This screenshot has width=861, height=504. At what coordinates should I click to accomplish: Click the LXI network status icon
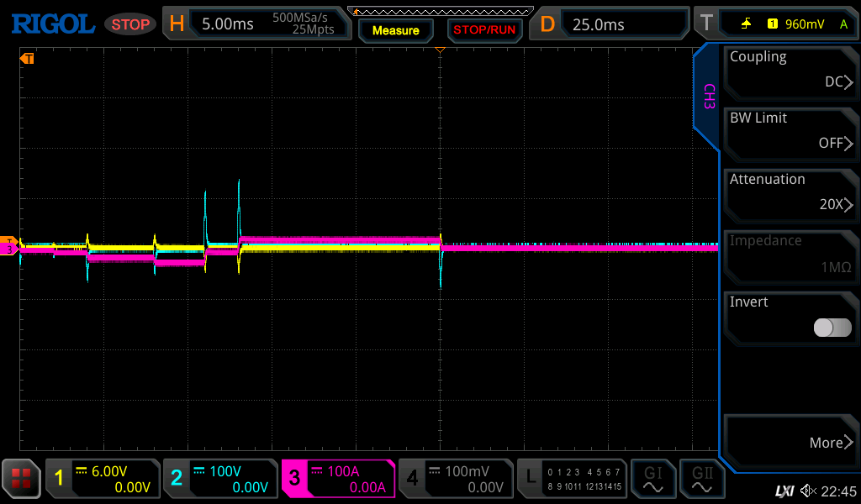pyautogui.click(x=784, y=491)
